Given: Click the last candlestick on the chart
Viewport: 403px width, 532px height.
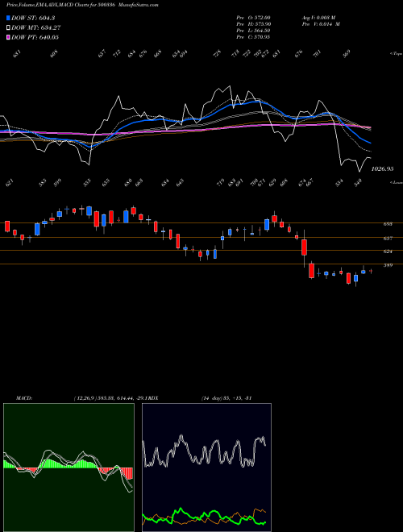Looking at the screenshot, I should (x=371, y=271).
